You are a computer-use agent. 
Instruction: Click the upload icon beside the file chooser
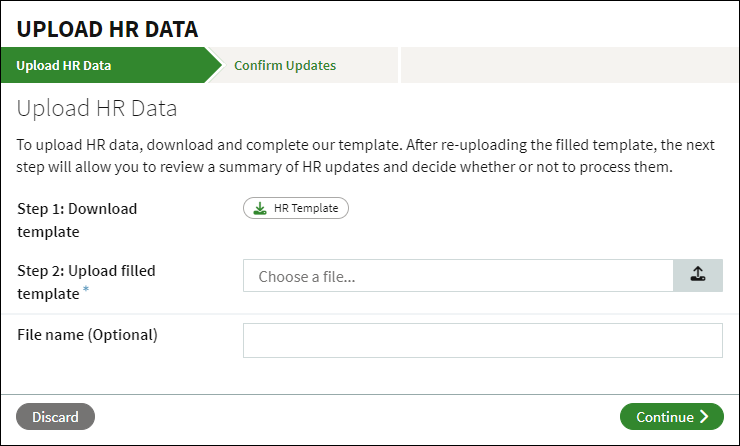click(698, 276)
